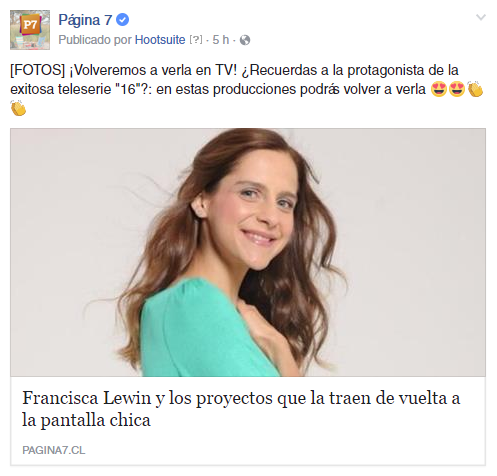This screenshot has width=497, height=476.
Task: Click the blue verified badge icon
Action: click(x=122, y=20)
